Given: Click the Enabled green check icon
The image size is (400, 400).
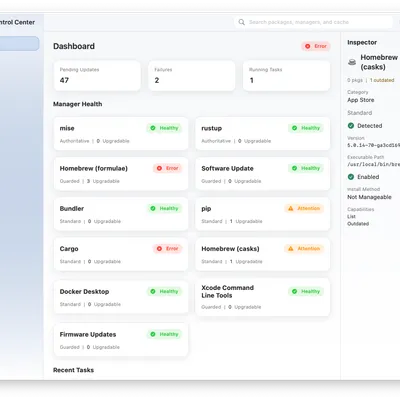Looking at the screenshot, I should click(351, 177).
